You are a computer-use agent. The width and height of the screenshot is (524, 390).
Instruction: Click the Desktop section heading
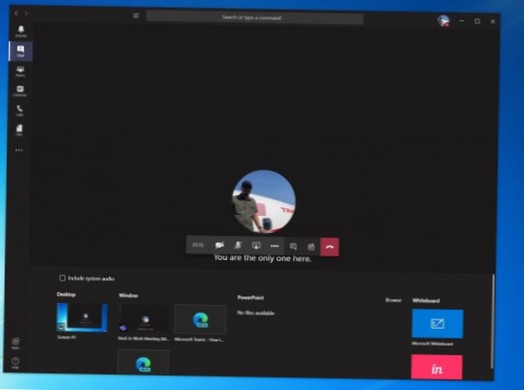[66, 294]
